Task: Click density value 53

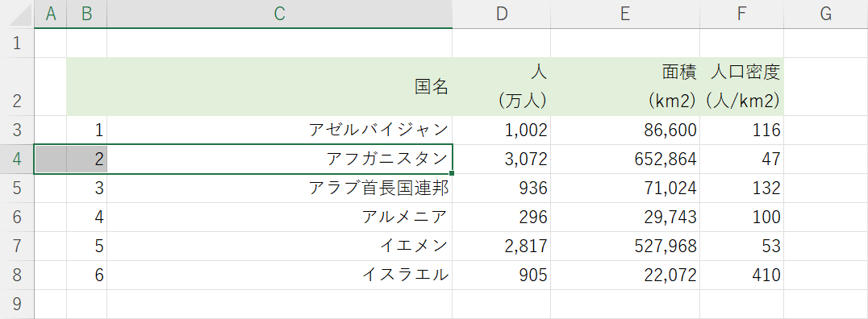Action: (x=742, y=246)
